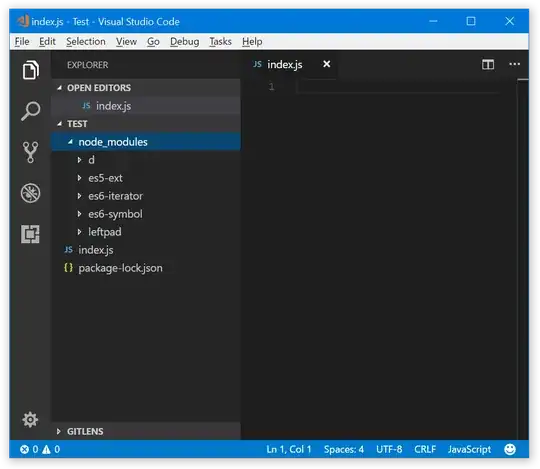
Task: Collapse the Open Editors section
Action: pos(60,88)
